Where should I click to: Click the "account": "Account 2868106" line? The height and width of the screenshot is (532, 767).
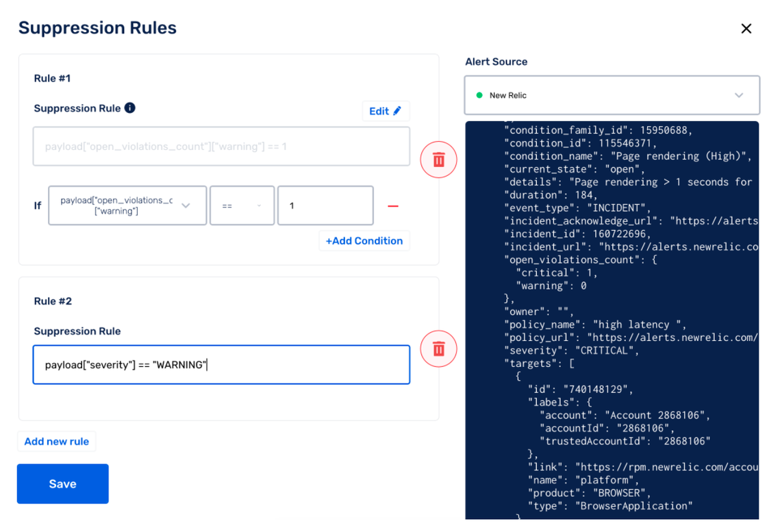(x=625, y=415)
